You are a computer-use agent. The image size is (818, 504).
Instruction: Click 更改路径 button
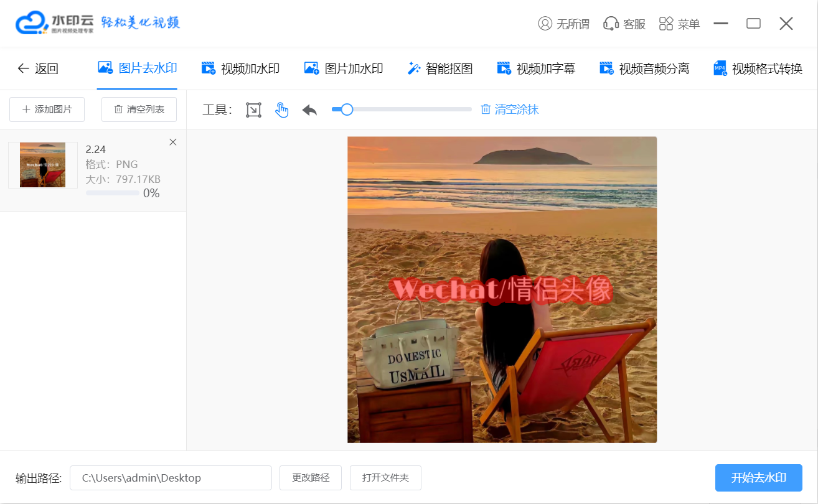pos(311,478)
